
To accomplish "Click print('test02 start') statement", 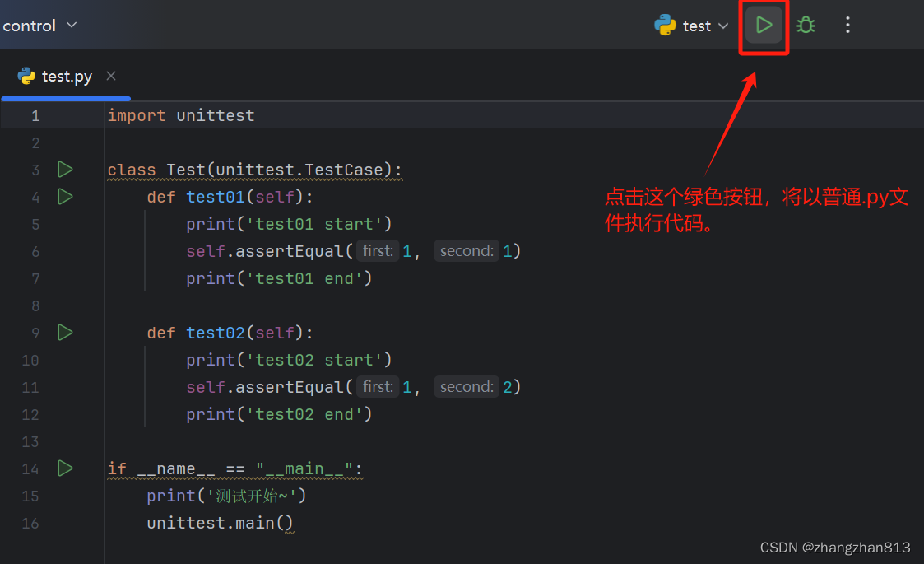I will [x=289, y=360].
